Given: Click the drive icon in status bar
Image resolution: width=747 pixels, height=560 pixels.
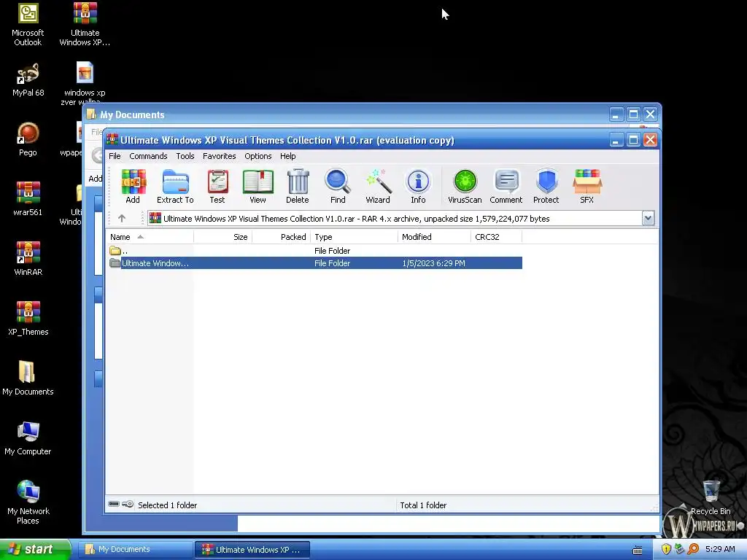Looking at the screenshot, I should click(x=114, y=505).
